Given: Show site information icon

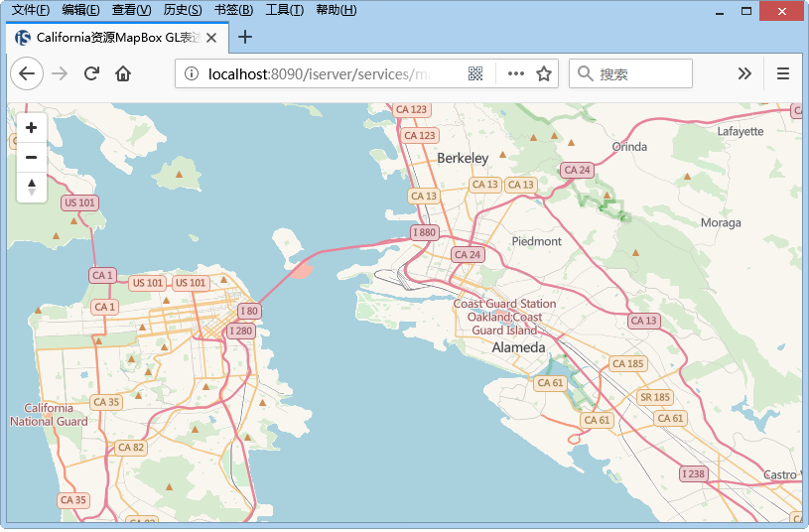Looking at the screenshot, I should pyautogui.click(x=193, y=73).
